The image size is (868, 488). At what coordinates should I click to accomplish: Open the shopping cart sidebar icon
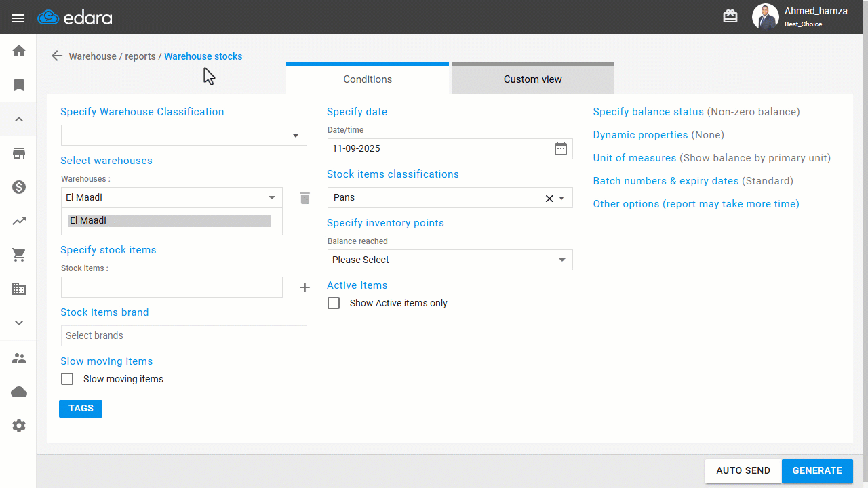click(19, 255)
